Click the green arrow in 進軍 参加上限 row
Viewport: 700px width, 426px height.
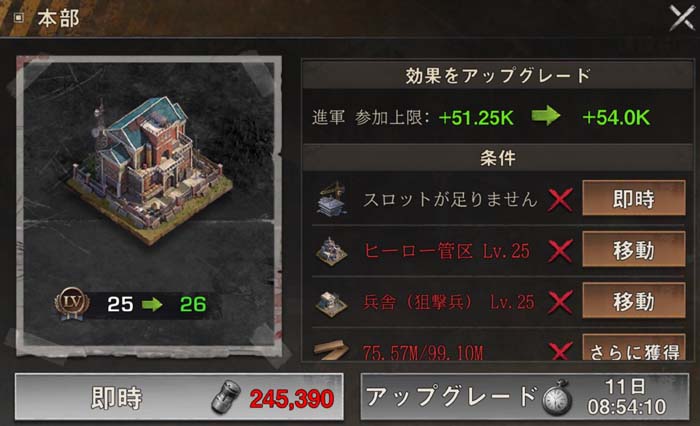click(546, 116)
